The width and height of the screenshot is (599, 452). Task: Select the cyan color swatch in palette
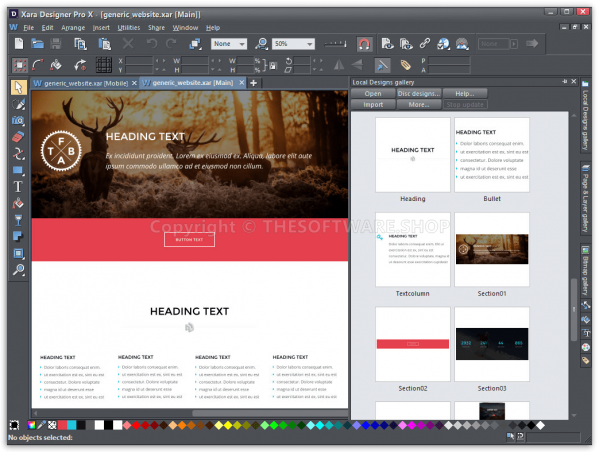click(71, 425)
